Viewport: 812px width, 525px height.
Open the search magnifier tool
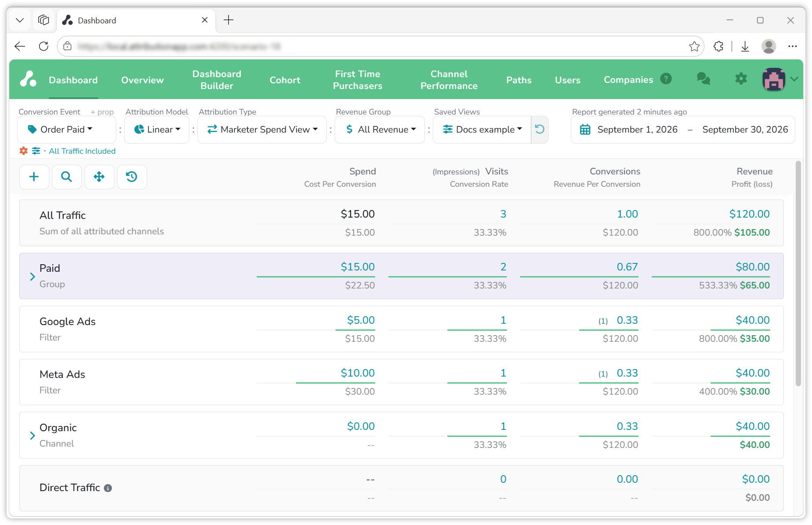[x=66, y=177]
